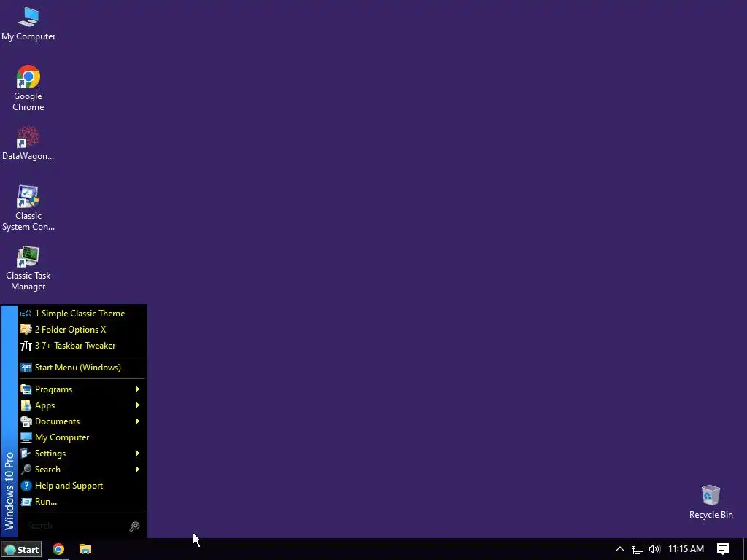Open File Explorer from the taskbar
Viewport: 747px width, 560px height.
click(85, 549)
